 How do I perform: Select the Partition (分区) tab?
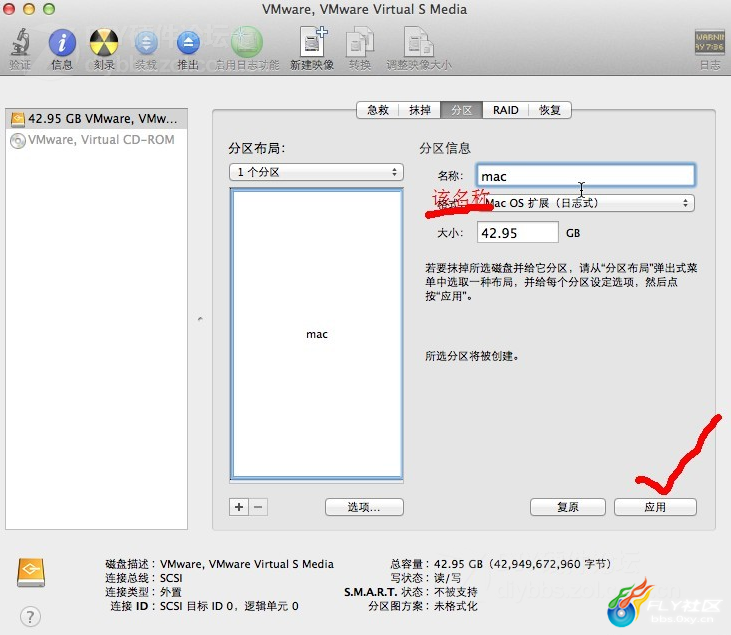coord(462,110)
